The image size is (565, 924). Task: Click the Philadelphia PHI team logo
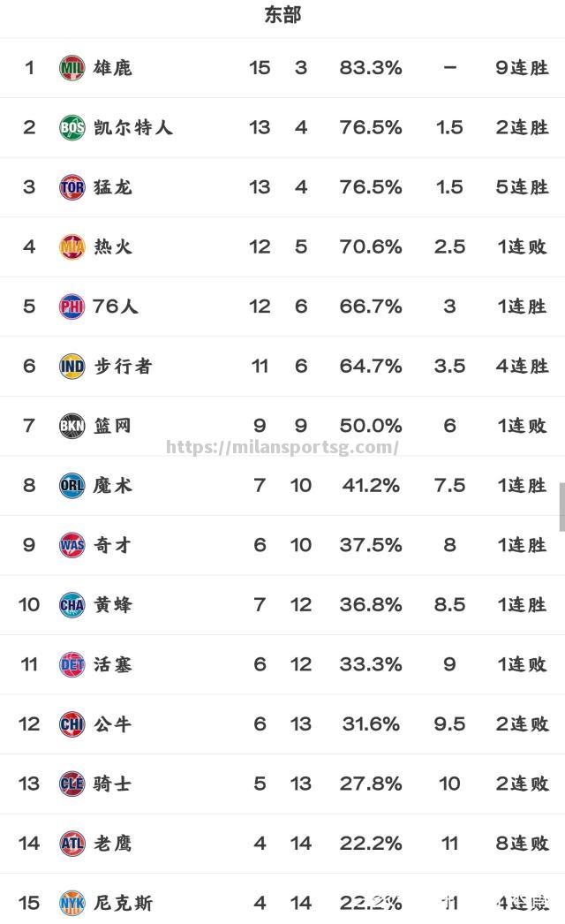click(72, 307)
